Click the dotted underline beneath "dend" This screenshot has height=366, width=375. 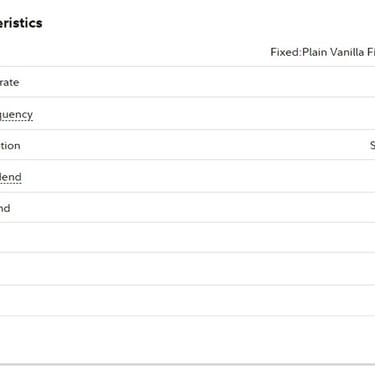point(11,182)
